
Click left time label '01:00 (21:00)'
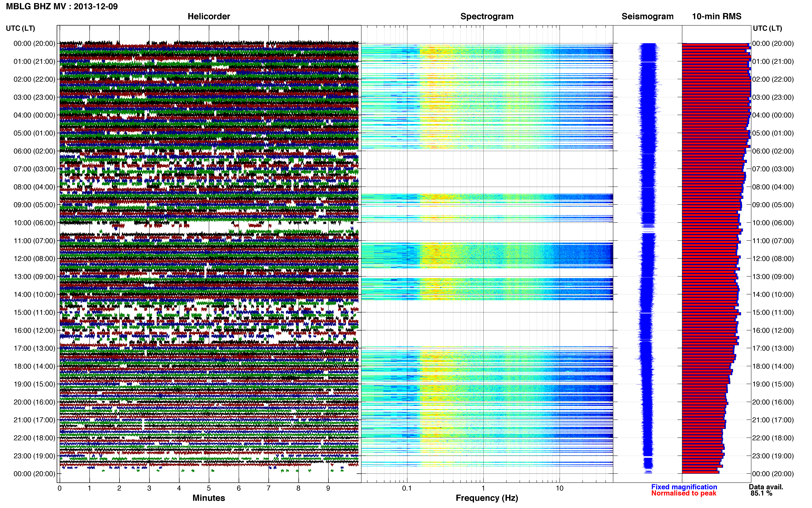click(x=34, y=62)
